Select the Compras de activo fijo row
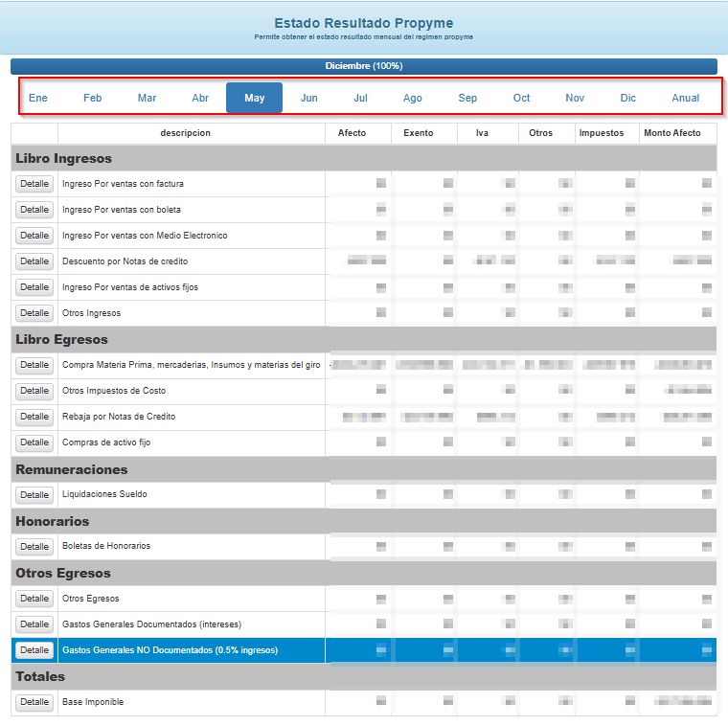728x726 pixels. (364, 442)
